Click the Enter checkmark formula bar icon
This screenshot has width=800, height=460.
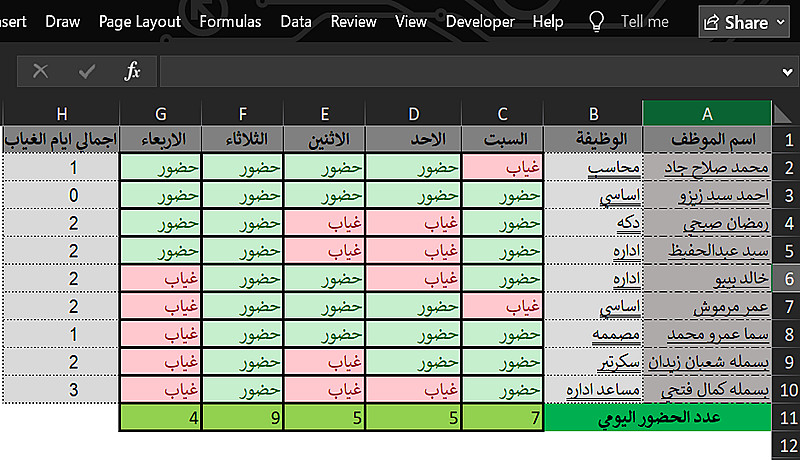tap(86, 71)
